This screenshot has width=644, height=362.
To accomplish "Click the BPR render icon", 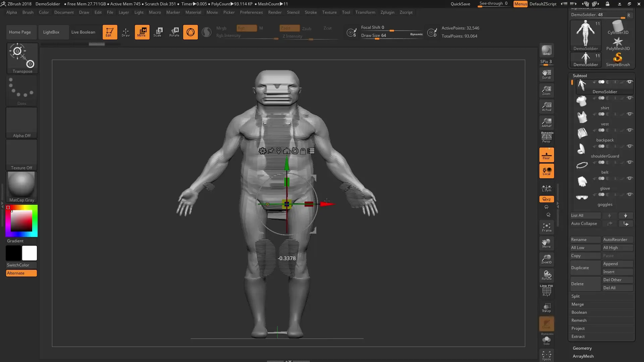I will (546, 50).
